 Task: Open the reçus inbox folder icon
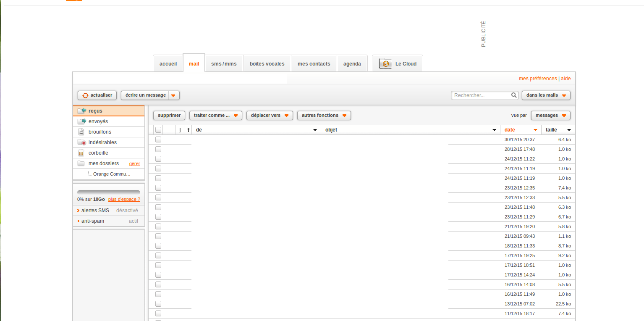(x=82, y=111)
